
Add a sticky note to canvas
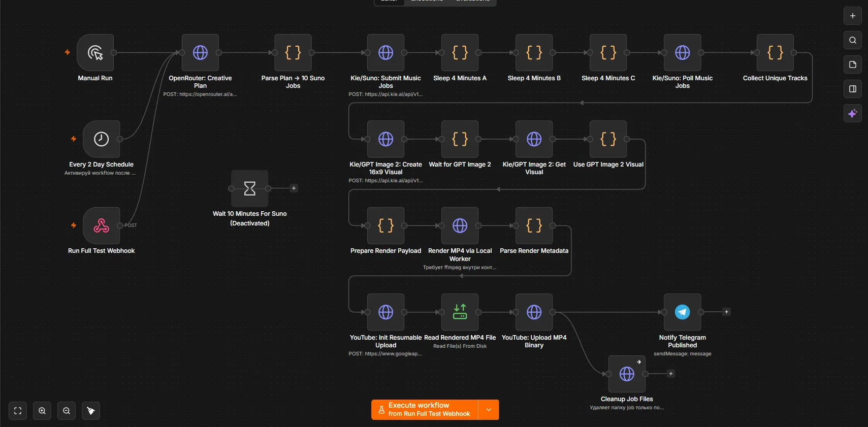(853, 64)
